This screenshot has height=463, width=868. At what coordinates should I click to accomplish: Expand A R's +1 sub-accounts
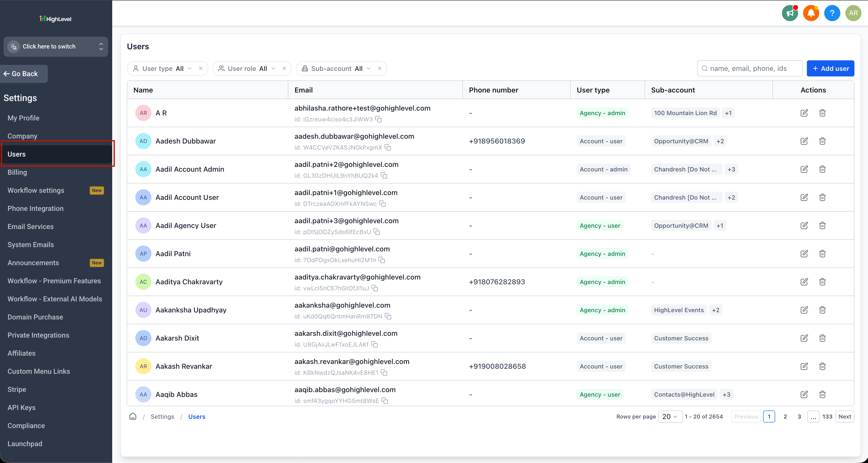(728, 113)
